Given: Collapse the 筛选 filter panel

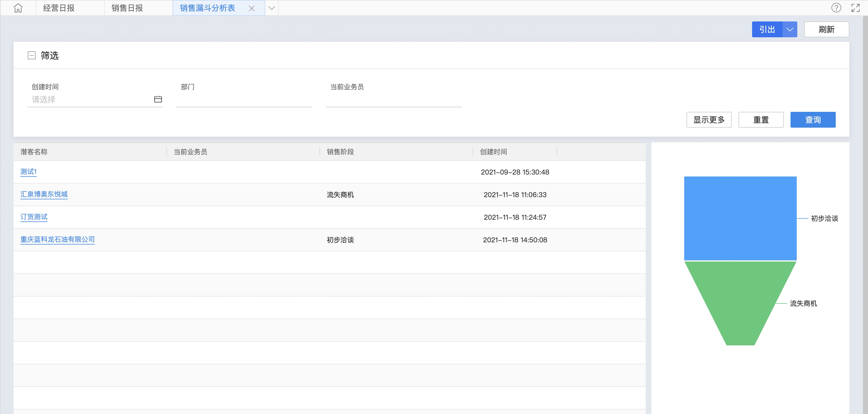Looking at the screenshot, I should tap(31, 56).
